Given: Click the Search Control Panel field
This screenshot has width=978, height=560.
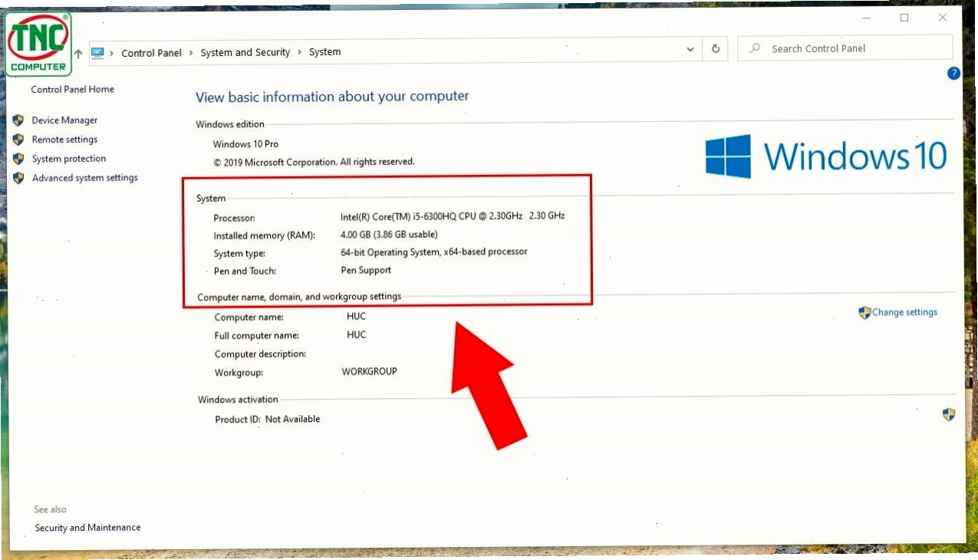Looking at the screenshot, I should click(x=845, y=48).
